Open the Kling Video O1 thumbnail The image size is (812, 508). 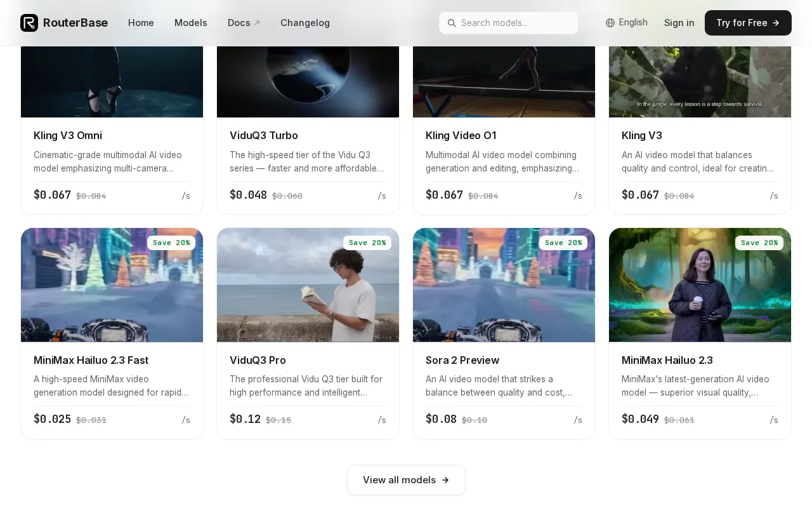(x=504, y=81)
